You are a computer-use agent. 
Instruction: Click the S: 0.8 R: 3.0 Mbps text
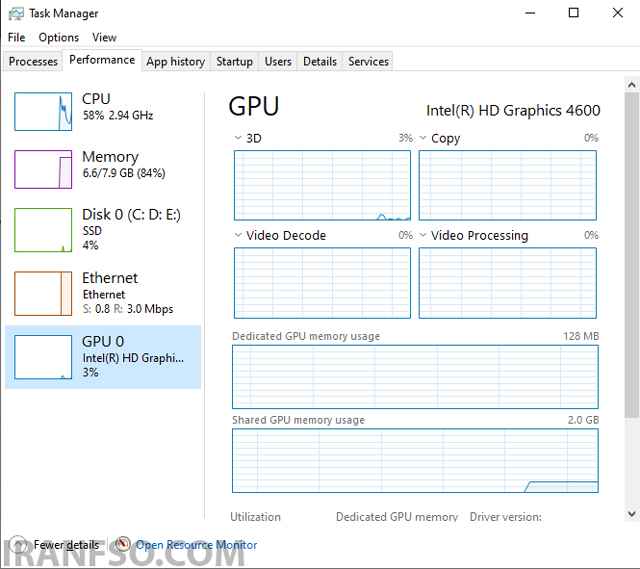[128, 309]
